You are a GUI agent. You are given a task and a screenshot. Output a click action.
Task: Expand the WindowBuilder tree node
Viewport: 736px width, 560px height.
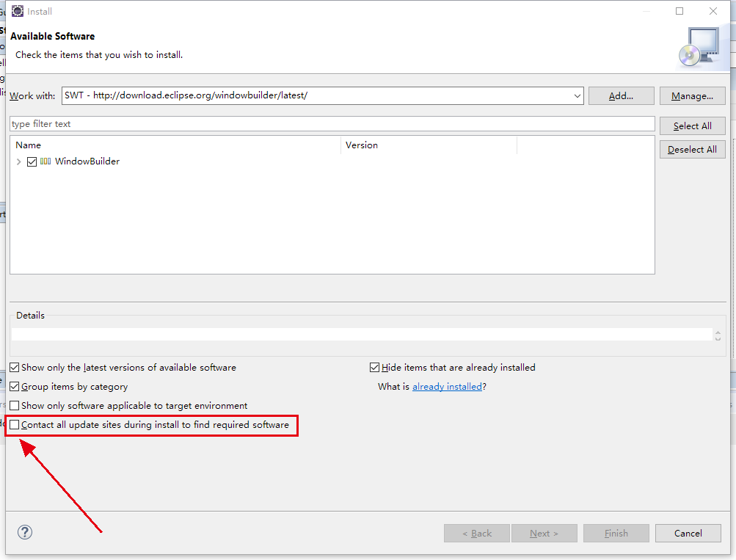click(19, 161)
